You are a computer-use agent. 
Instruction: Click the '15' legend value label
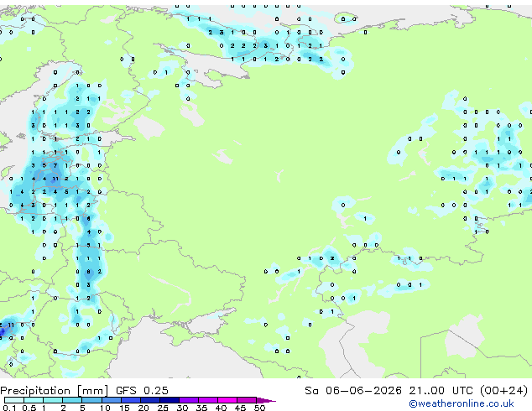(124, 408)
